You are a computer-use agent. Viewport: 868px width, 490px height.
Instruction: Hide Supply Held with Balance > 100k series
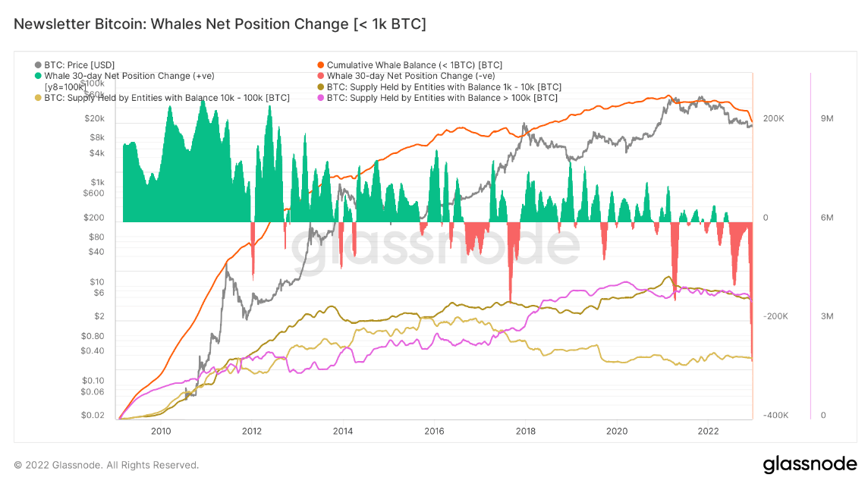click(442, 98)
